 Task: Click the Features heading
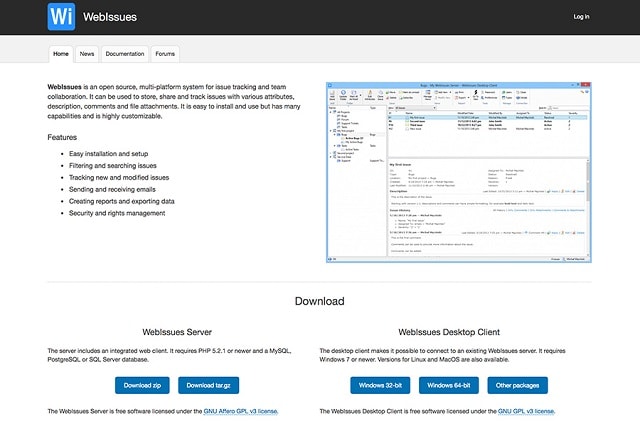(62, 138)
